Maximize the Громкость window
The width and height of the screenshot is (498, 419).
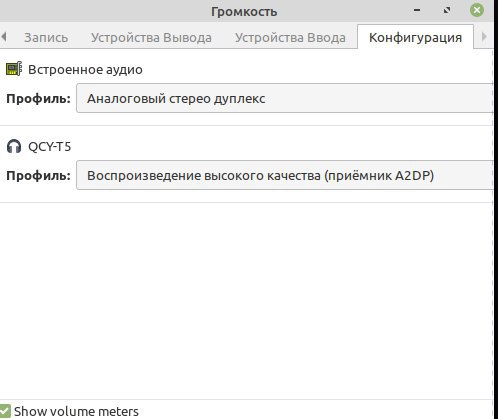(447, 10)
